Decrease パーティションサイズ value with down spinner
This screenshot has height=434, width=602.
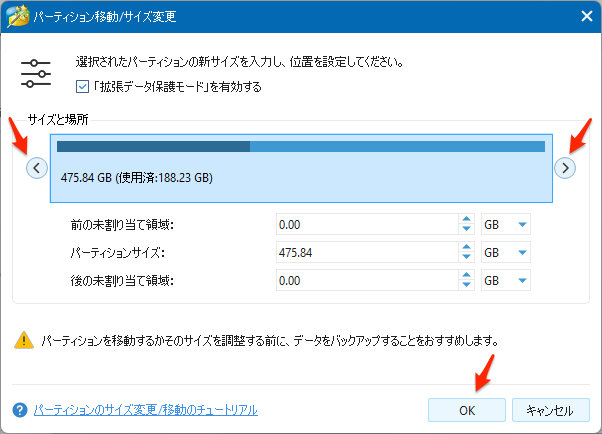coord(466,258)
